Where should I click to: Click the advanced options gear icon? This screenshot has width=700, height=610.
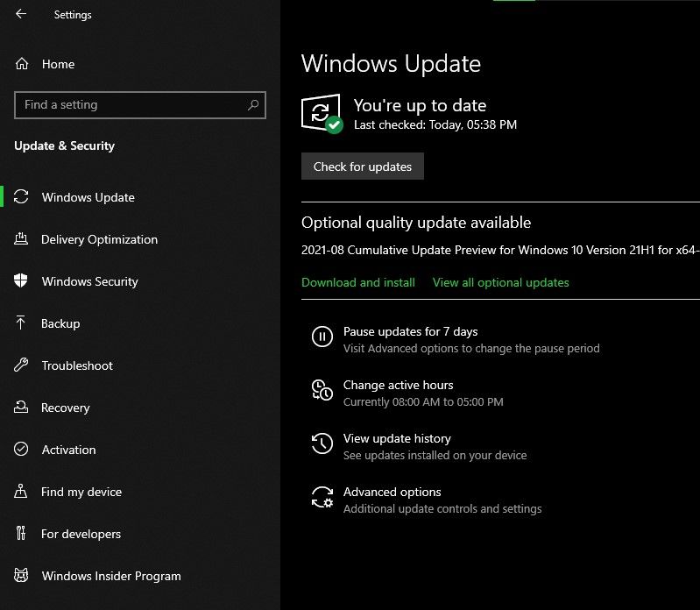click(322, 497)
